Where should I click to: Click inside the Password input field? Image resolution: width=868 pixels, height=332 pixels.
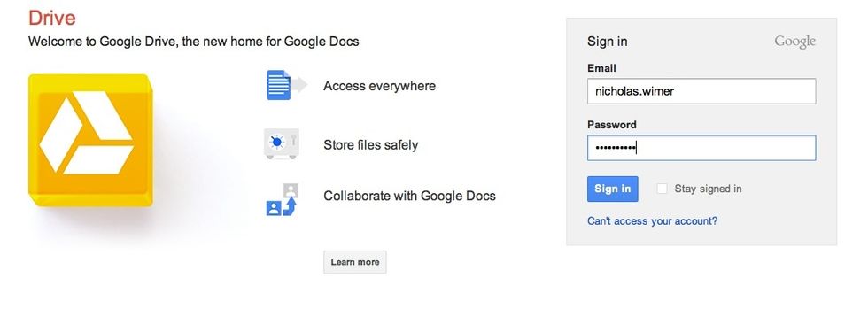point(701,148)
